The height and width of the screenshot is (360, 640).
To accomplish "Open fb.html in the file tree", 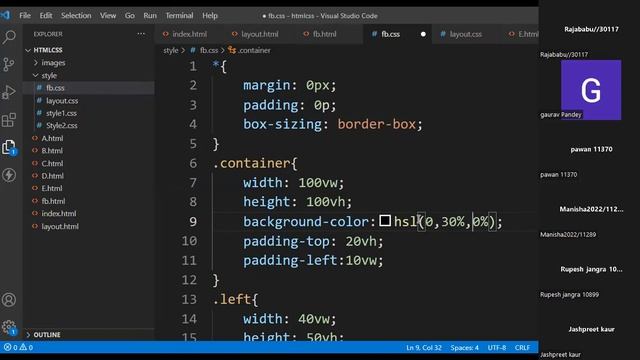I will pyautogui.click(x=53, y=201).
